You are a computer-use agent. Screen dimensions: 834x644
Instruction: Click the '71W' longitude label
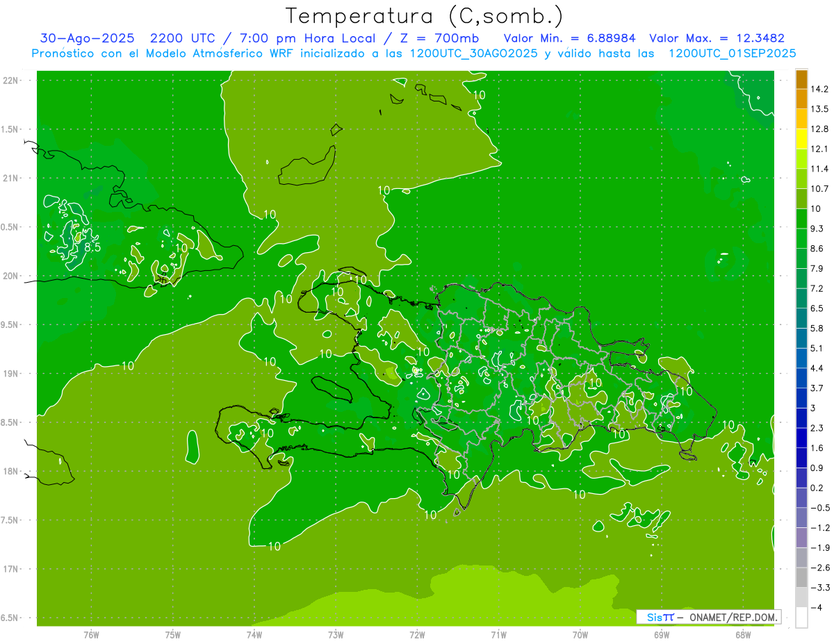[498, 634]
